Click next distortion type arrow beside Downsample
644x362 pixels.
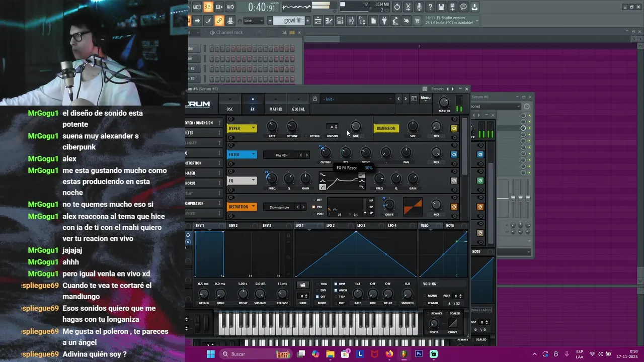coord(303,207)
